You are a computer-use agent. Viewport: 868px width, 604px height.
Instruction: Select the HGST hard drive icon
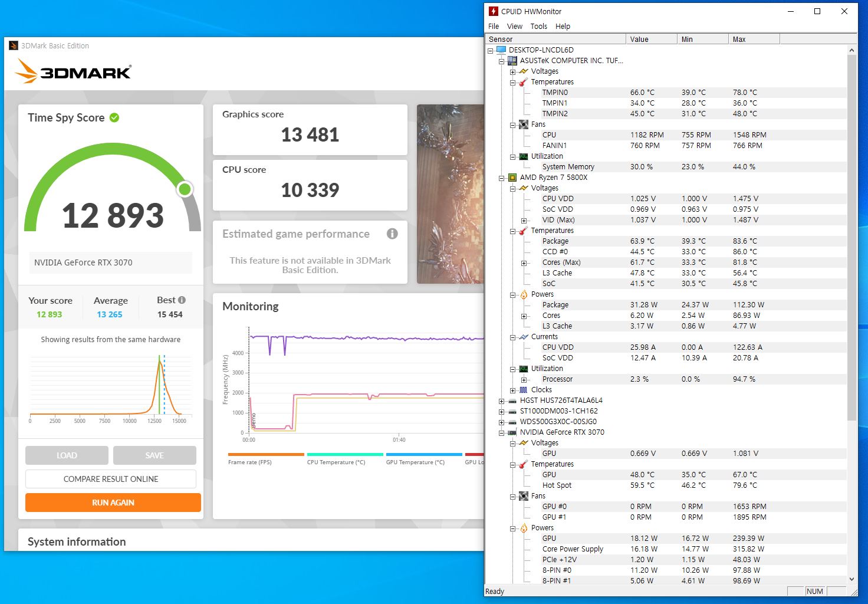coord(512,401)
